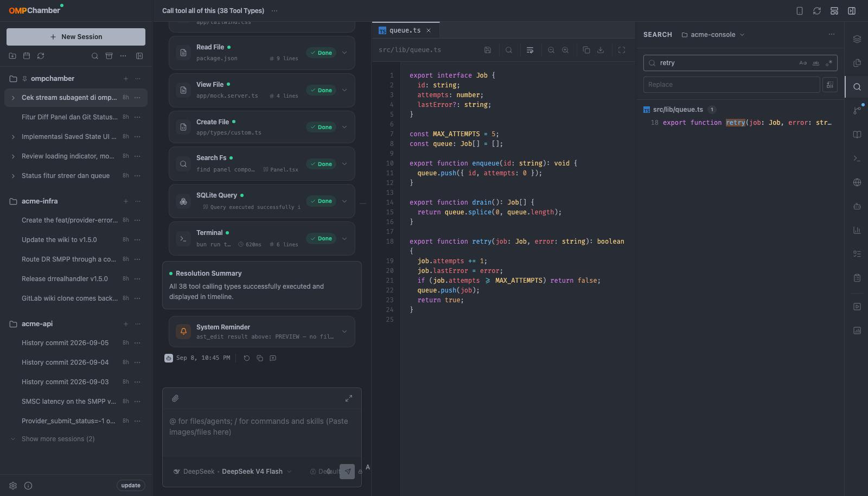
Task: Pin toggle for ompchamber project
Action: 24,79
